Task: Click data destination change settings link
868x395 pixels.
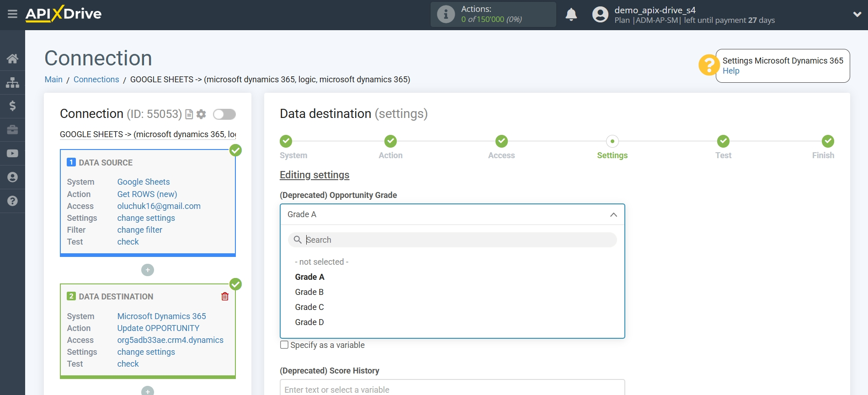Action: 146,352
